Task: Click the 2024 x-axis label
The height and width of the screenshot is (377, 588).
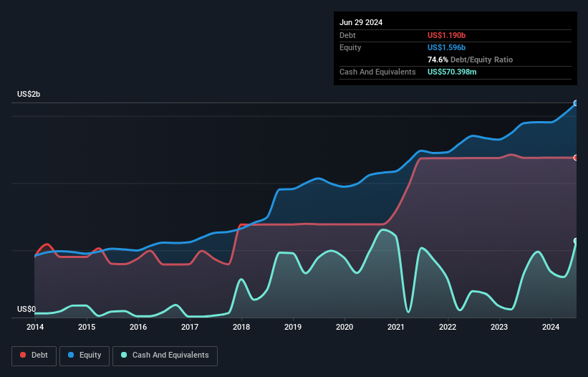Action: click(x=551, y=328)
